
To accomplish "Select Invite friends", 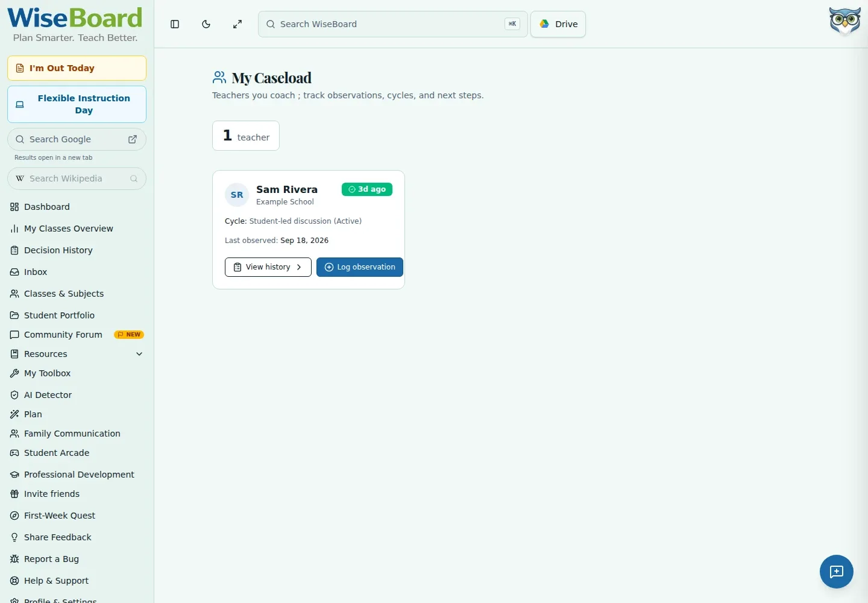I will [77, 494].
